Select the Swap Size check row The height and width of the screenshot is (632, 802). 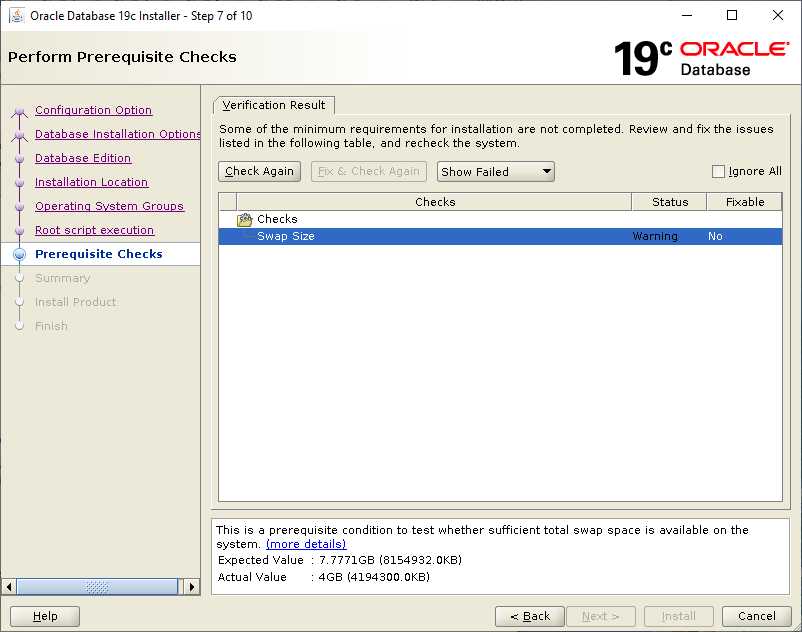(500, 236)
